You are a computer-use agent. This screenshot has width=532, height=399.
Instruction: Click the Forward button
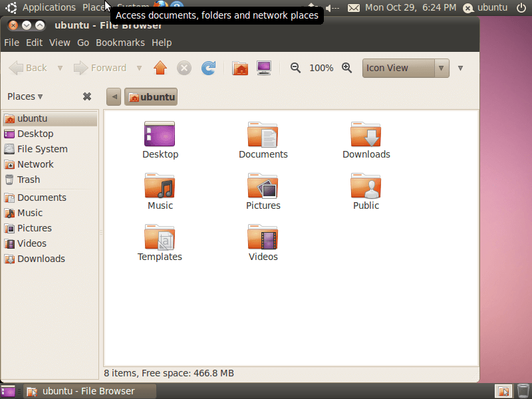pyautogui.click(x=100, y=68)
